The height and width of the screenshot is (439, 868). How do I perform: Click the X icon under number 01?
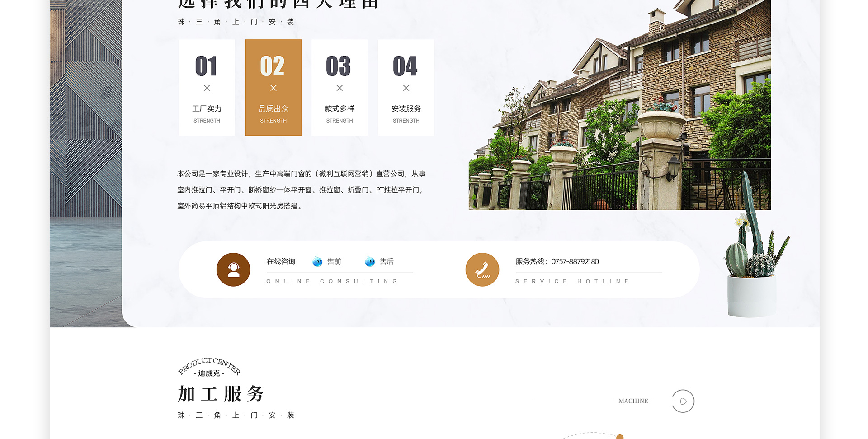pyautogui.click(x=207, y=88)
